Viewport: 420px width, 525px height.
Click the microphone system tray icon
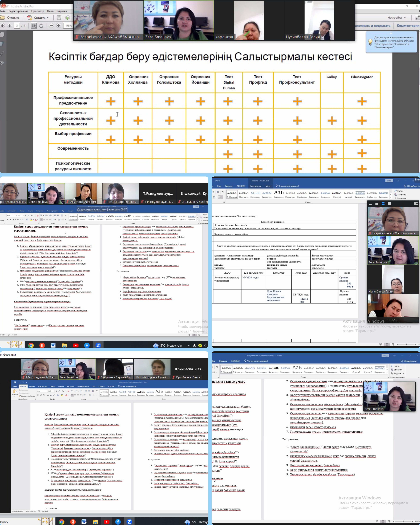tap(194, 345)
